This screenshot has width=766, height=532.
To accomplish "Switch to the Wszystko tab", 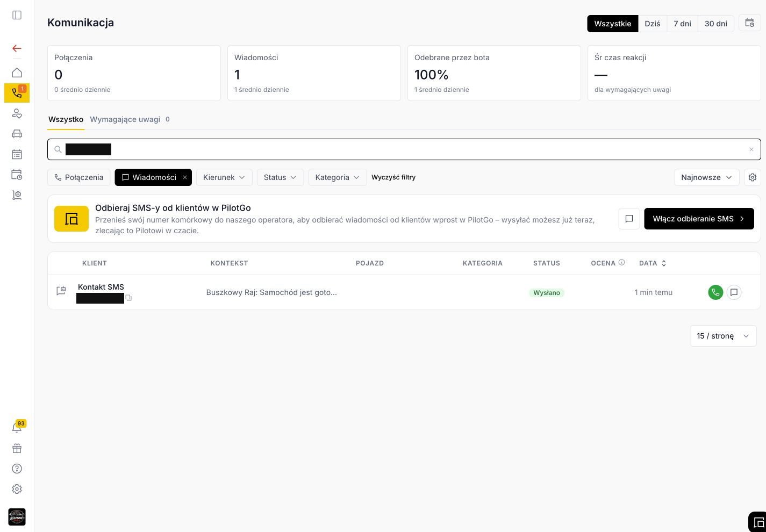I will click(x=66, y=119).
